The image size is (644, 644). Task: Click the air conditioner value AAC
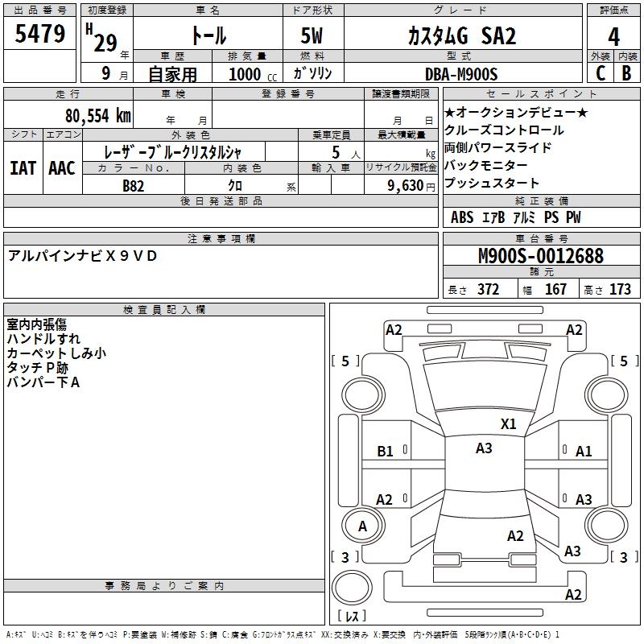click(62, 168)
